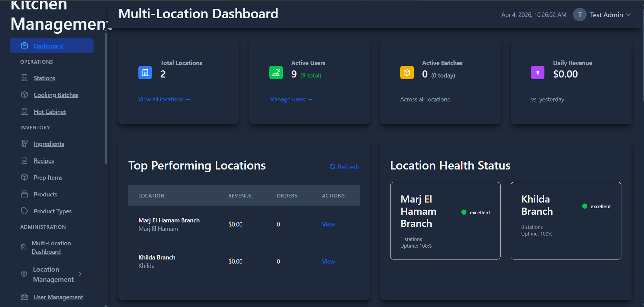Expand the Location Management submenu chevron

[80, 274]
